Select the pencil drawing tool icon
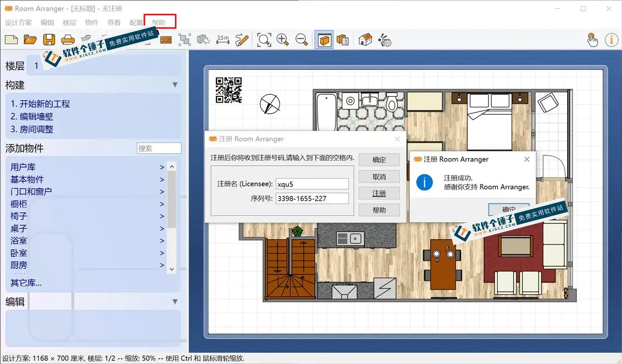622x364 pixels. pyautogui.click(x=242, y=39)
